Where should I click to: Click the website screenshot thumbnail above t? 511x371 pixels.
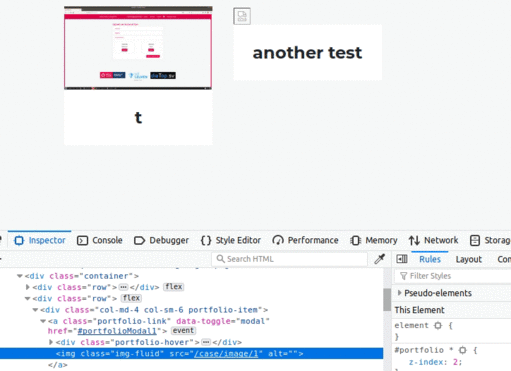tap(138, 48)
